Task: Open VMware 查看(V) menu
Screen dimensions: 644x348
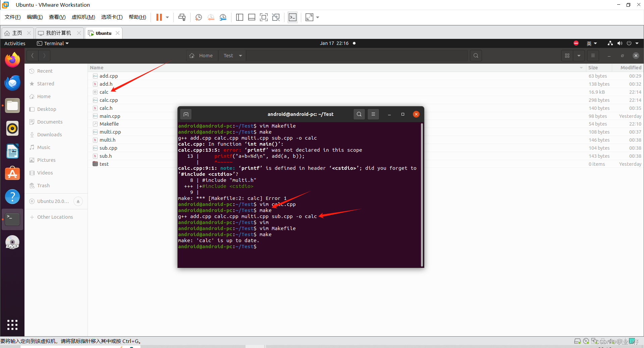Action: click(x=57, y=17)
